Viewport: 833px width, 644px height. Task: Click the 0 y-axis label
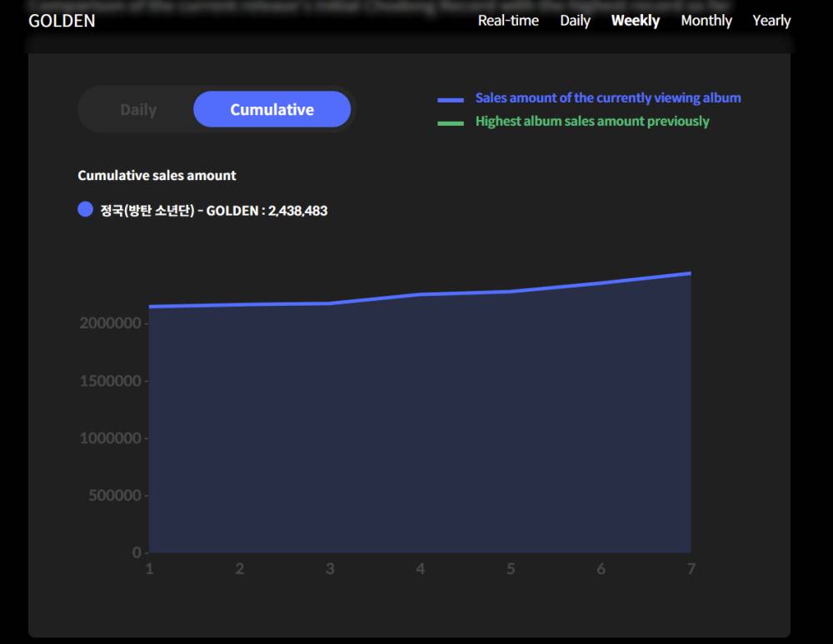pos(137,552)
